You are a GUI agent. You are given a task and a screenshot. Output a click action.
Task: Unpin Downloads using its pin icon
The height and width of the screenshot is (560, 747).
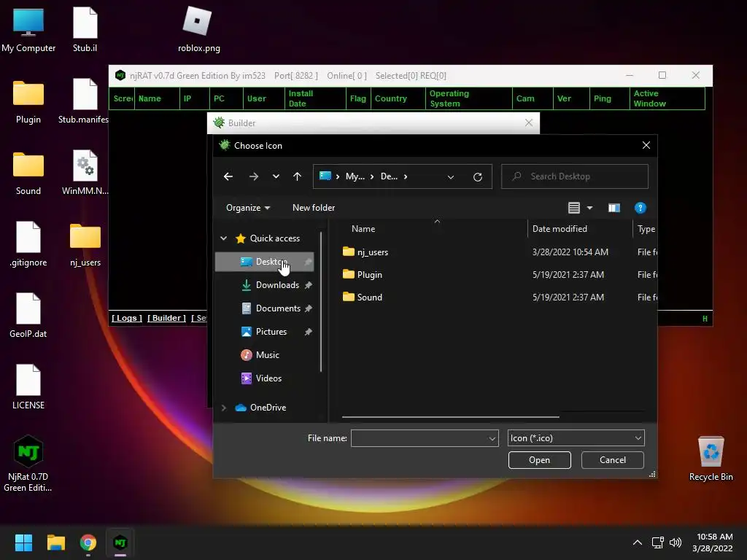309,285
